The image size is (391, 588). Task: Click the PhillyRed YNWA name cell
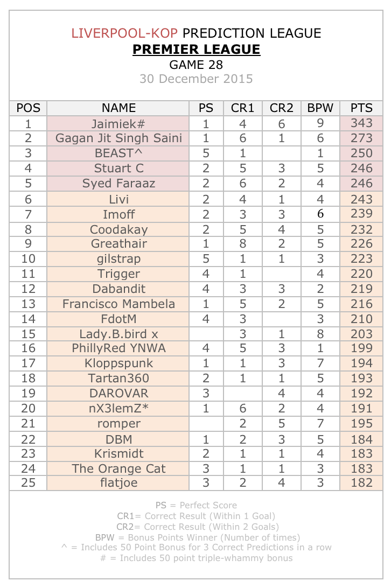[x=118, y=348]
